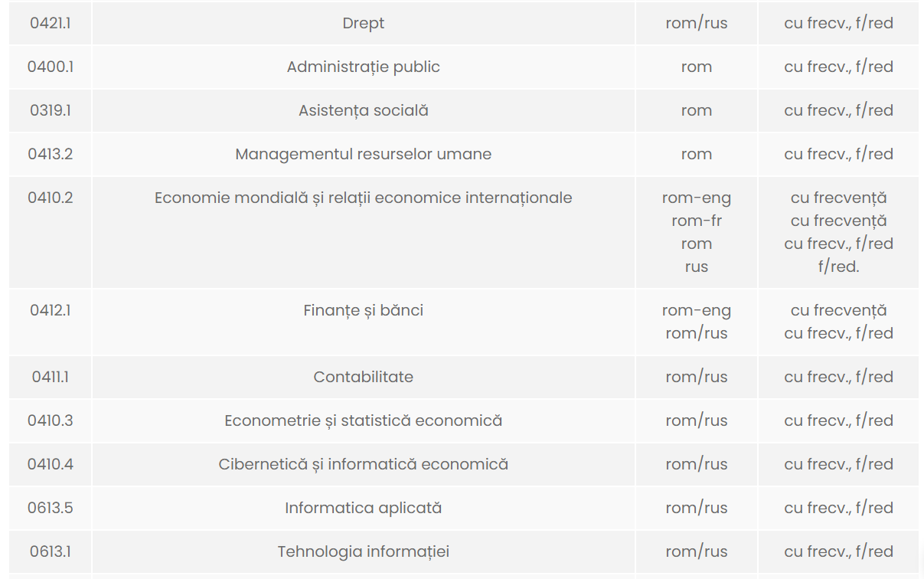Select code 0319.1 cell
The height and width of the screenshot is (579, 924).
51,110
